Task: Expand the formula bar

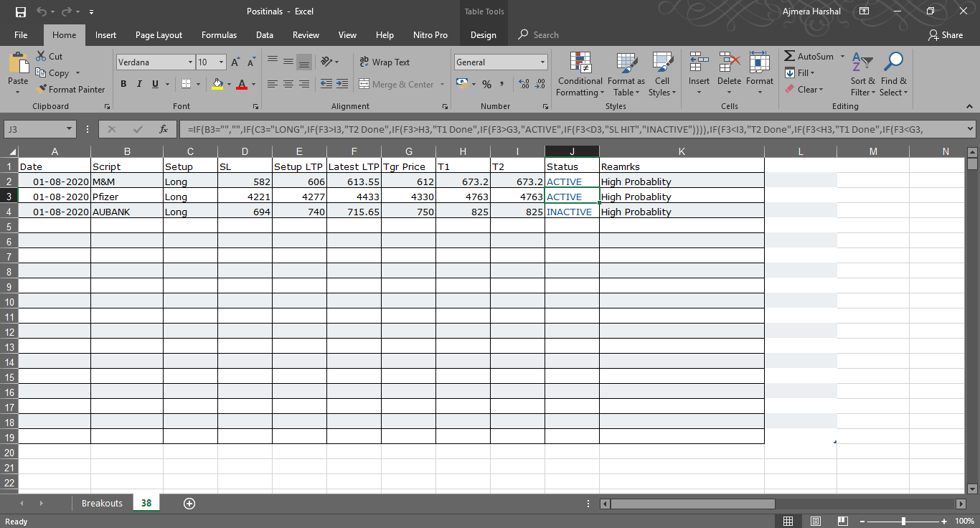Action: pos(971,129)
